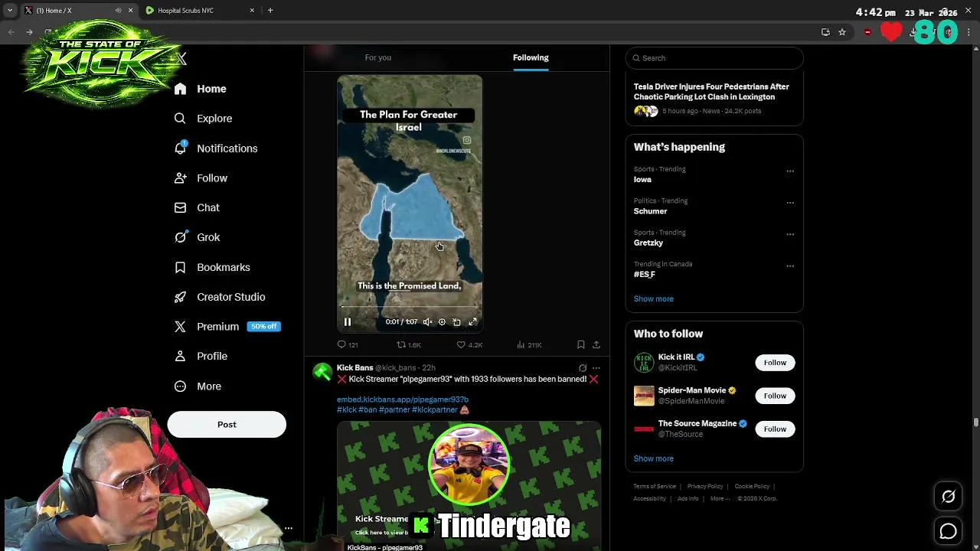Open the Privacy Policy link
Image resolution: width=980 pixels, height=551 pixels.
(705, 487)
